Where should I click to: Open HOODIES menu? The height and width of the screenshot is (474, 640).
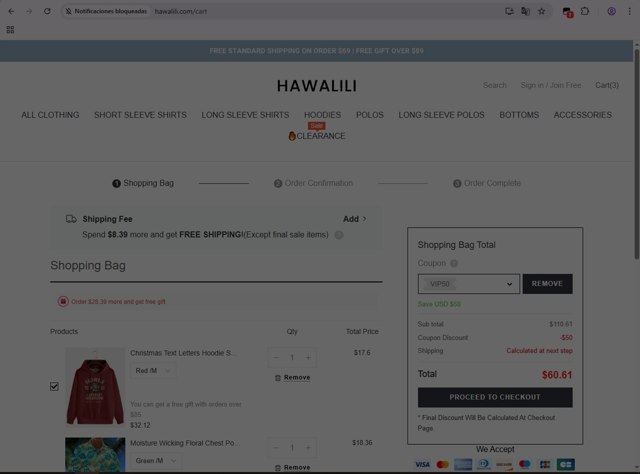click(322, 115)
